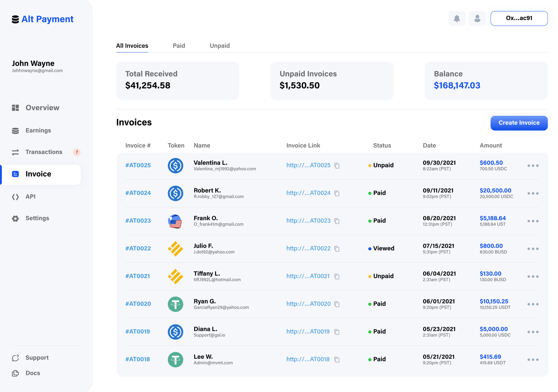Image resolution: width=558 pixels, height=392 pixels.
Task: Open invoice number #AT0022
Action: (x=138, y=249)
